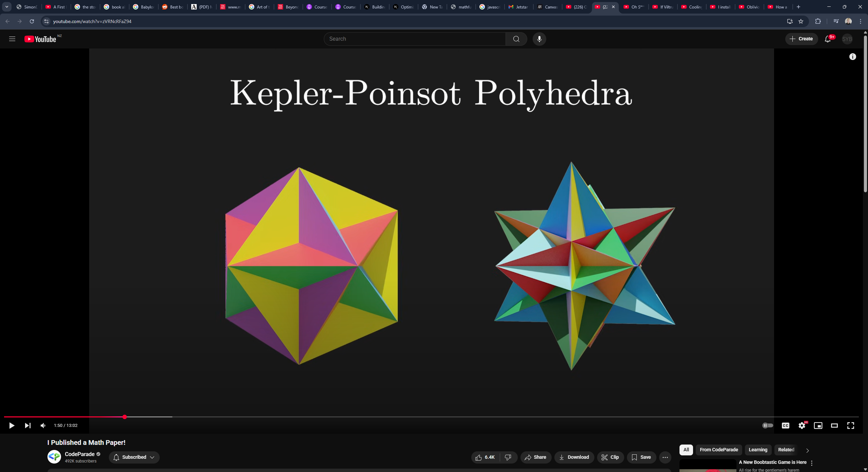Skip to the next video
The height and width of the screenshot is (472, 868).
coord(28,426)
